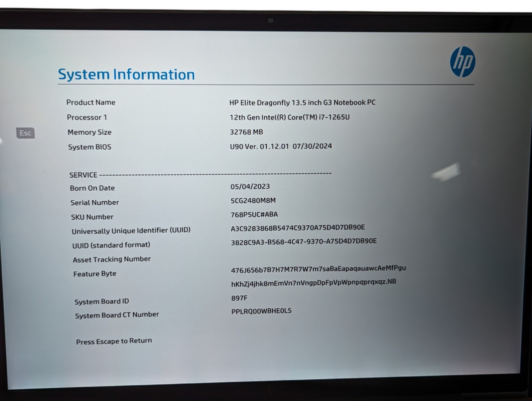
Task: Click the HP logo icon
Action: 463,62
